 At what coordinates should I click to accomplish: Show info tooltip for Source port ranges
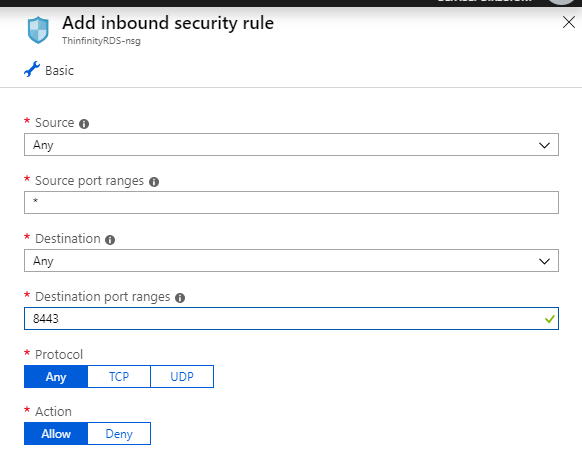tap(154, 182)
